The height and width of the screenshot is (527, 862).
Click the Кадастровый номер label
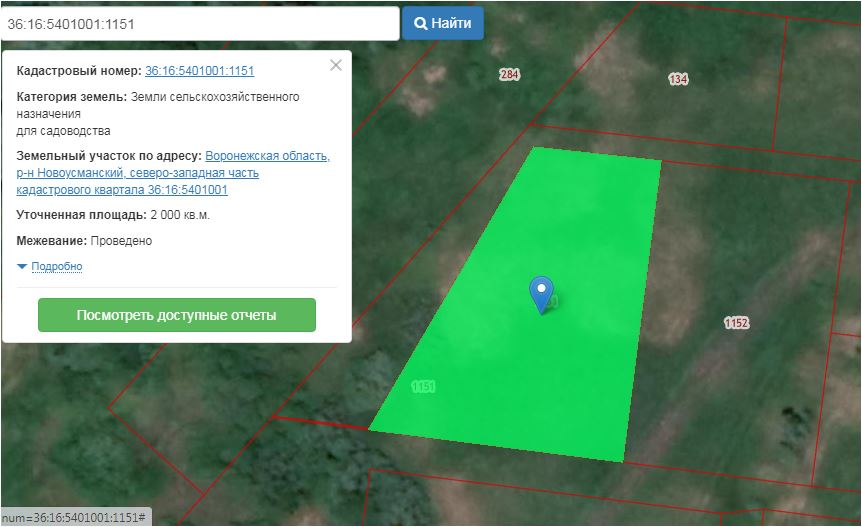[x=79, y=71]
